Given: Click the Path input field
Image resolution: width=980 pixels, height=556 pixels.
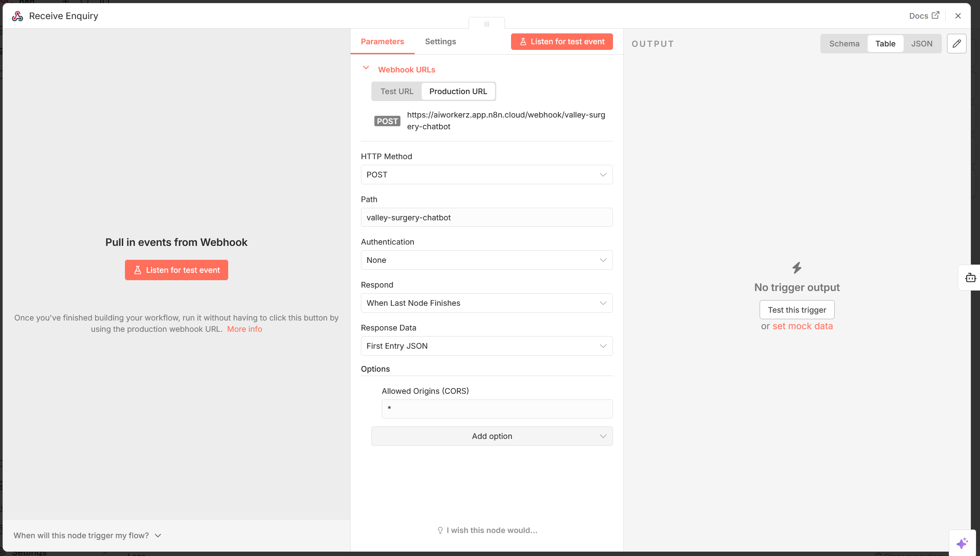Looking at the screenshot, I should (486, 217).
